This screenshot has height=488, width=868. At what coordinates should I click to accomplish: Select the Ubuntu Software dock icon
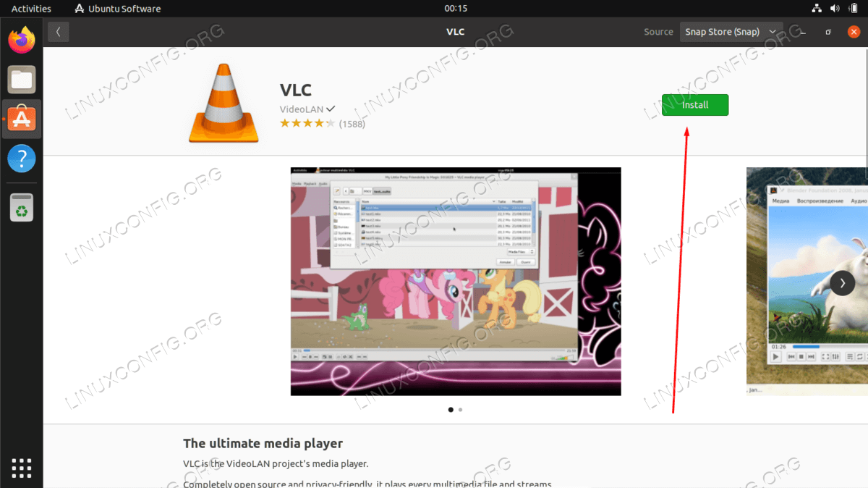(x=22, y=119)
